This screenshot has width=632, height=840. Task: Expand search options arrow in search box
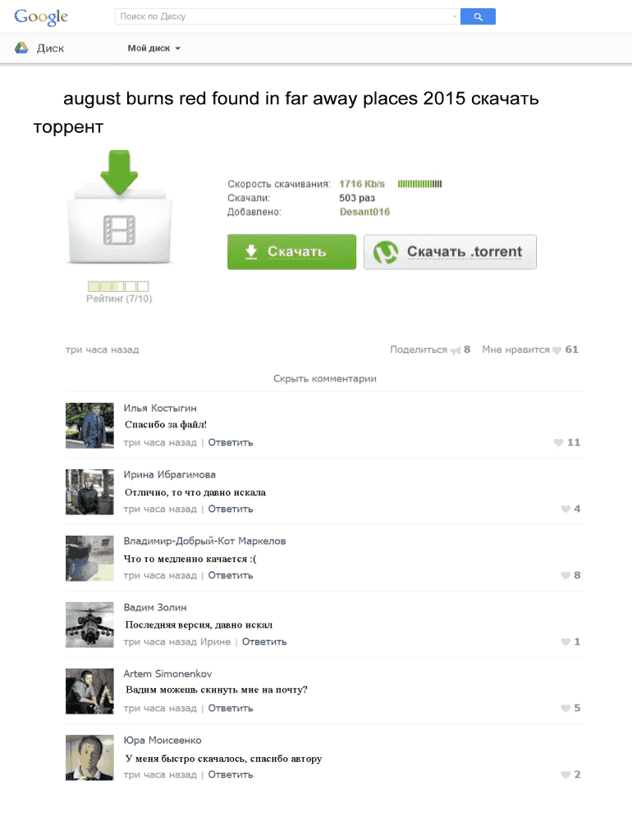[455, 16]
